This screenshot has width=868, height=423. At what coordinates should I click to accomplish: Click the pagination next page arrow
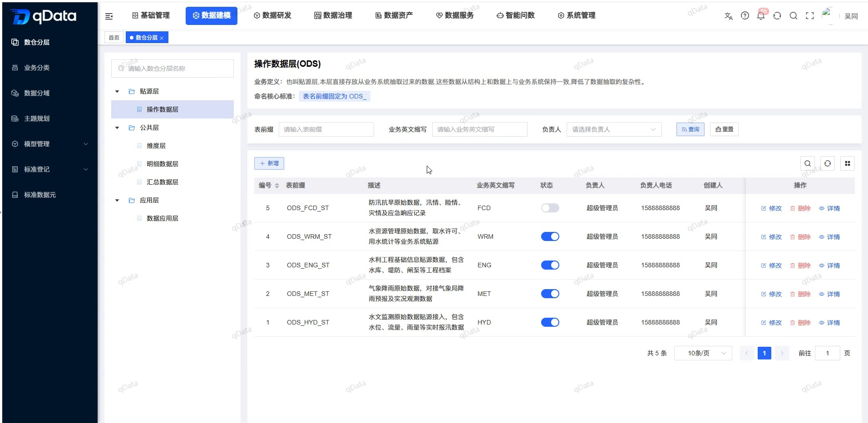click(x=782, y=353)
